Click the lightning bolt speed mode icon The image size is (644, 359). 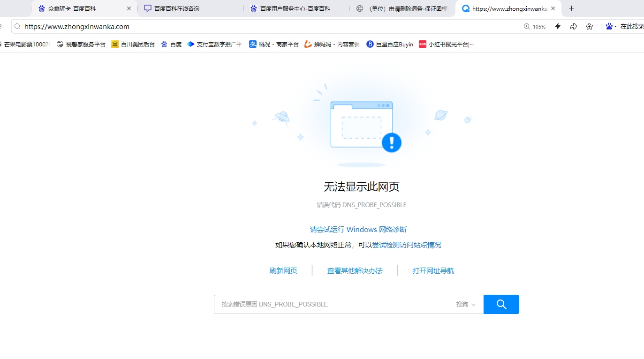click(558, 27)
